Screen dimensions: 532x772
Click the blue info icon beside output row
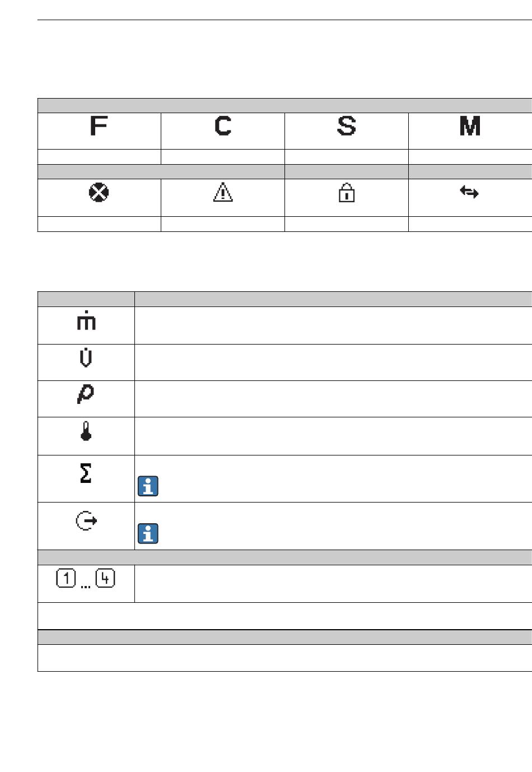pos(148,533)
